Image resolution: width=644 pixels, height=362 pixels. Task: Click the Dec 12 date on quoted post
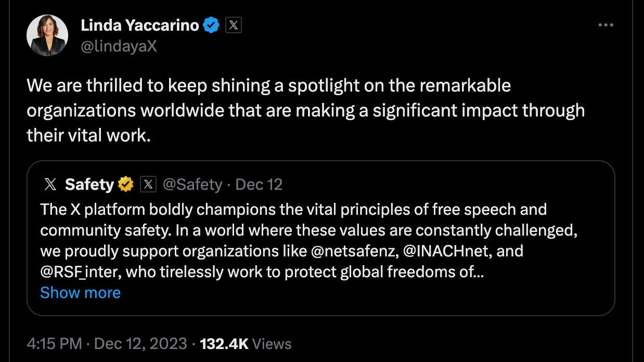pyautogui.click(x=259, y=184)
